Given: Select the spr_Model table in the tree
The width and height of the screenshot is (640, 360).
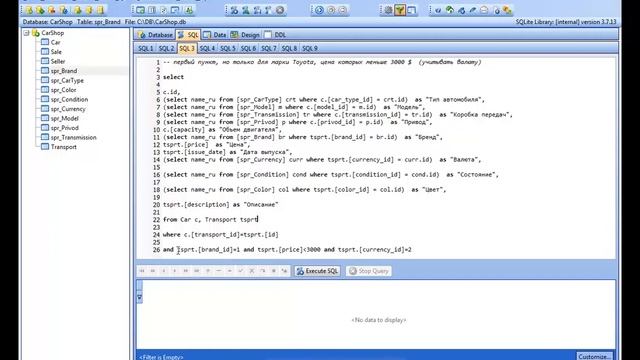Looking at the screenshot, I should pyautogui.click(x=64, y=118).
